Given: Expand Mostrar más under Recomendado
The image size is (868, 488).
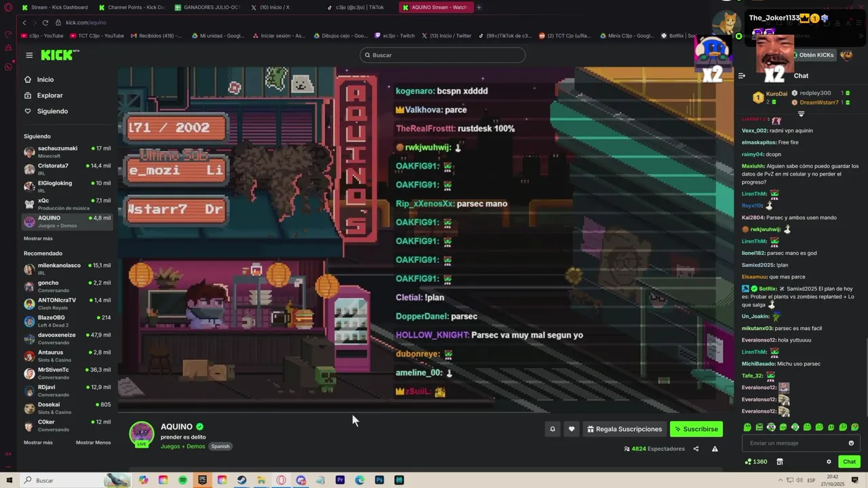Looking at the screenshot, I should coord(38,443).
